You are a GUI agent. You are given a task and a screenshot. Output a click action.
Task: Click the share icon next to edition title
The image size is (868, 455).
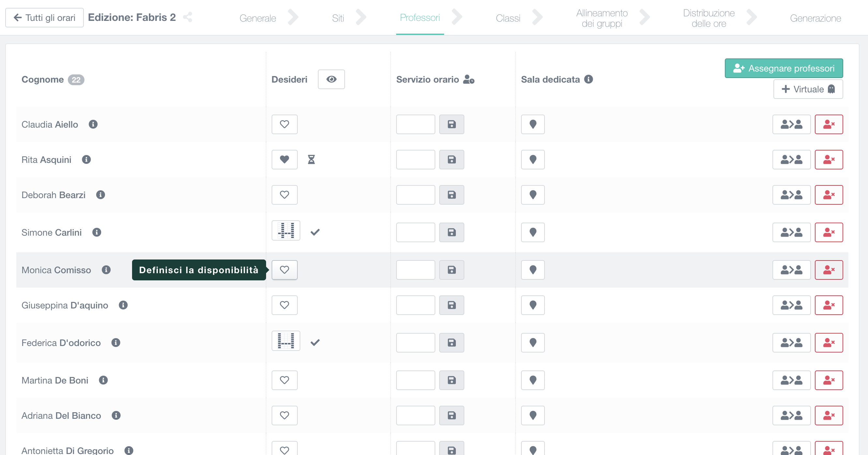[187, 17]
